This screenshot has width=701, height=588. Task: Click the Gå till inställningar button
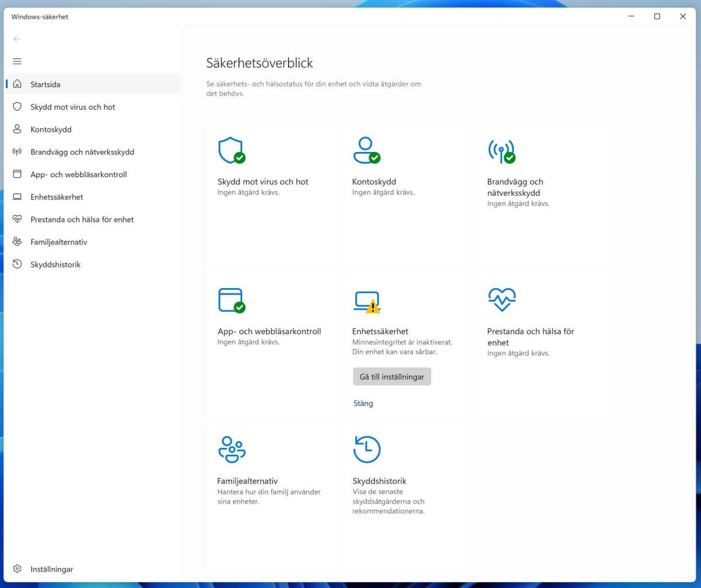tap(392, 377)
